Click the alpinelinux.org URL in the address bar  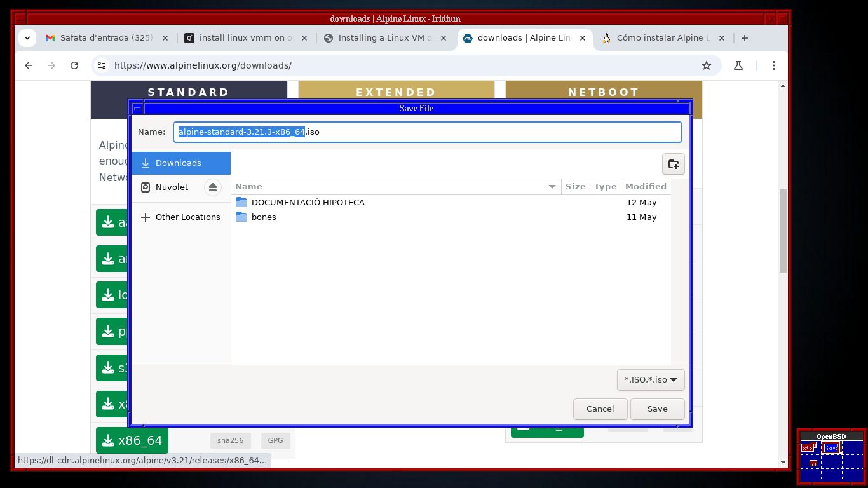click(203, 65)
